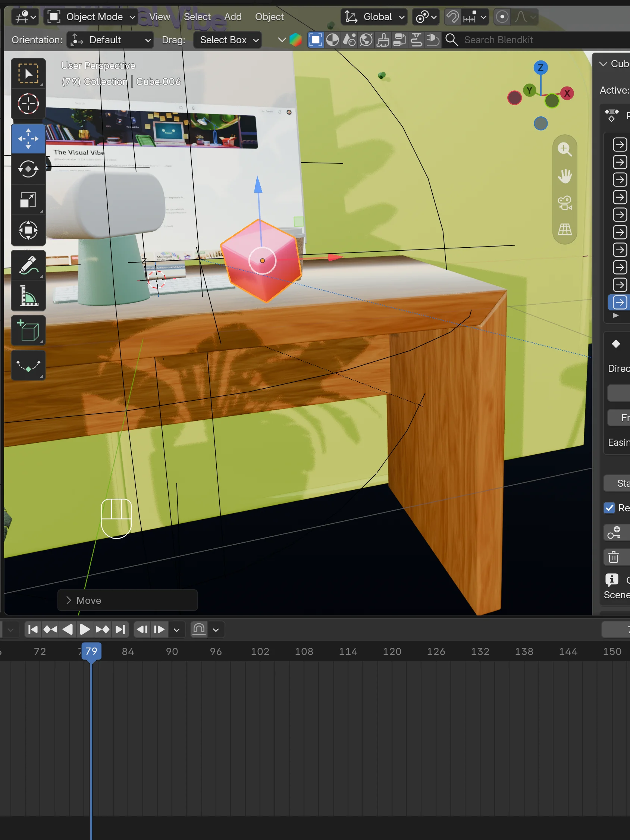The height and width of the screenshot is (840, 630).
Task: Open the Object Mode dropdown
Action: tap(91, 17)
